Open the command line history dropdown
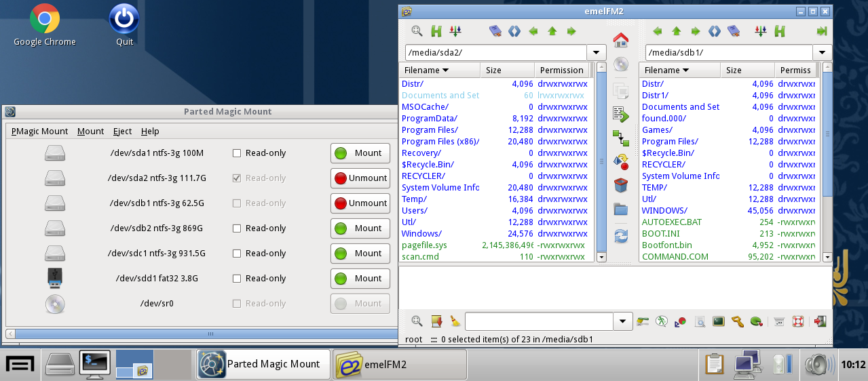Viewport: 868px width, 381px height. [x=623, y=321]
